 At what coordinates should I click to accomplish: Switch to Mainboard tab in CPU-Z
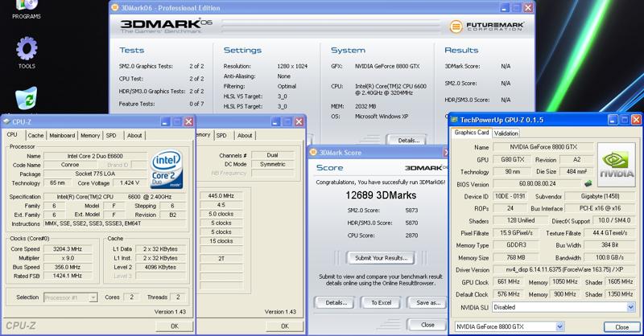point(62,135)
